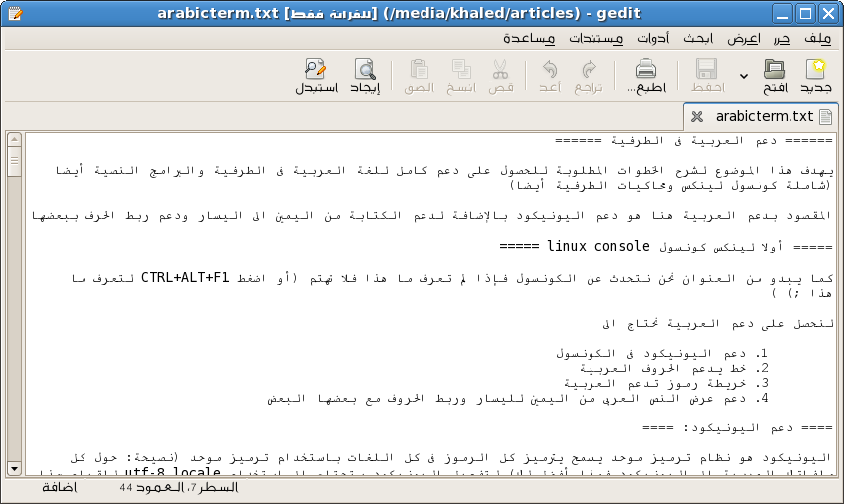Viewport: 844px width, 504px height.
Task: Click the New document (جديد) toolbar icon
Action: (x=816, y=70)
